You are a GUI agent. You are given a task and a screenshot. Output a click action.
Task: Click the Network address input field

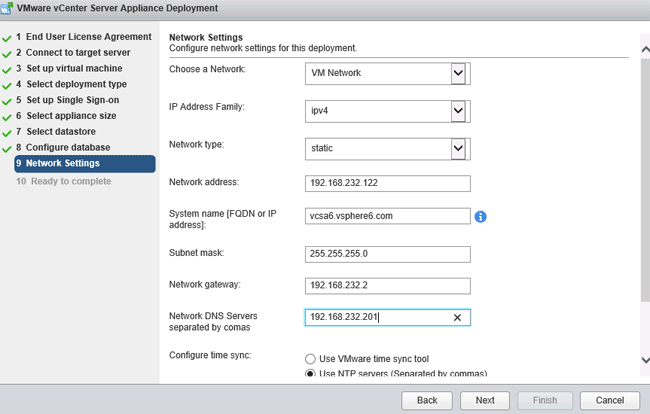click(x=388, y=183)
